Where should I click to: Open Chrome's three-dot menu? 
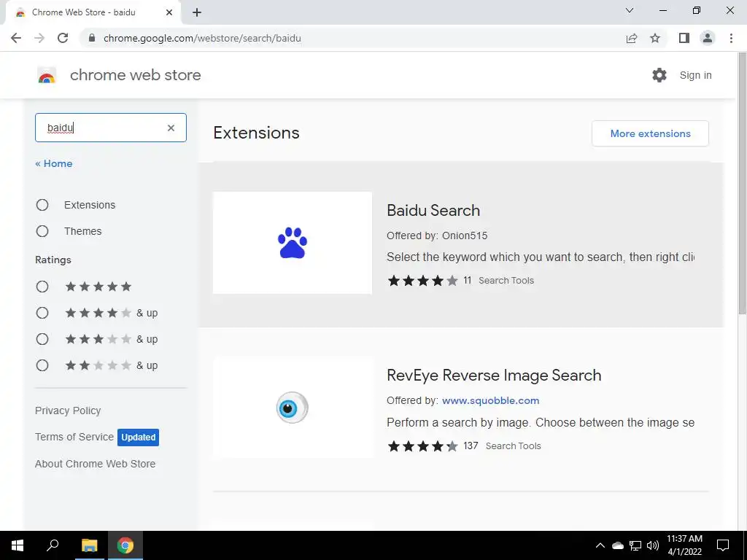(x=731, y=38)
